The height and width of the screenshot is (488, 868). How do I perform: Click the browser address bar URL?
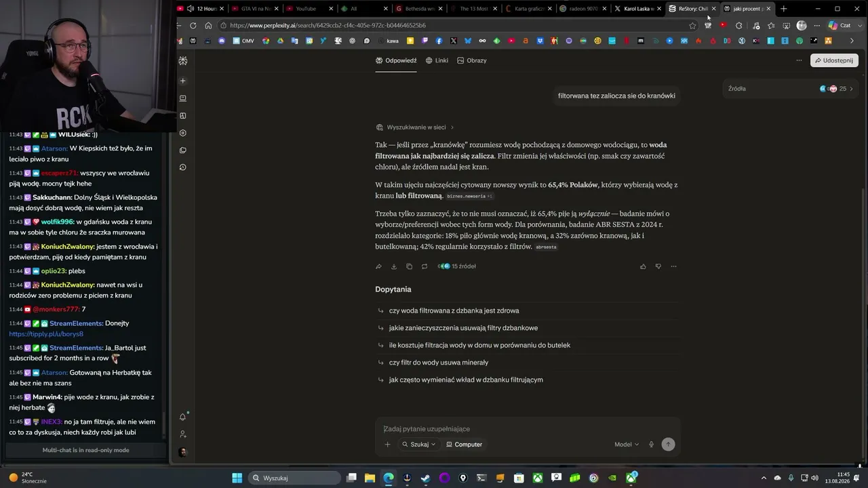tap(328, 26)
